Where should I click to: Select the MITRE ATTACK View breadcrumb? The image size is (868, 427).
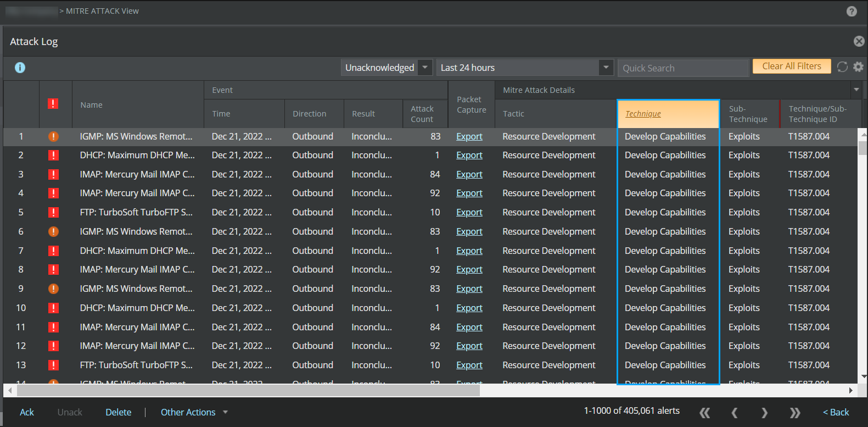(x=103, y=11)
